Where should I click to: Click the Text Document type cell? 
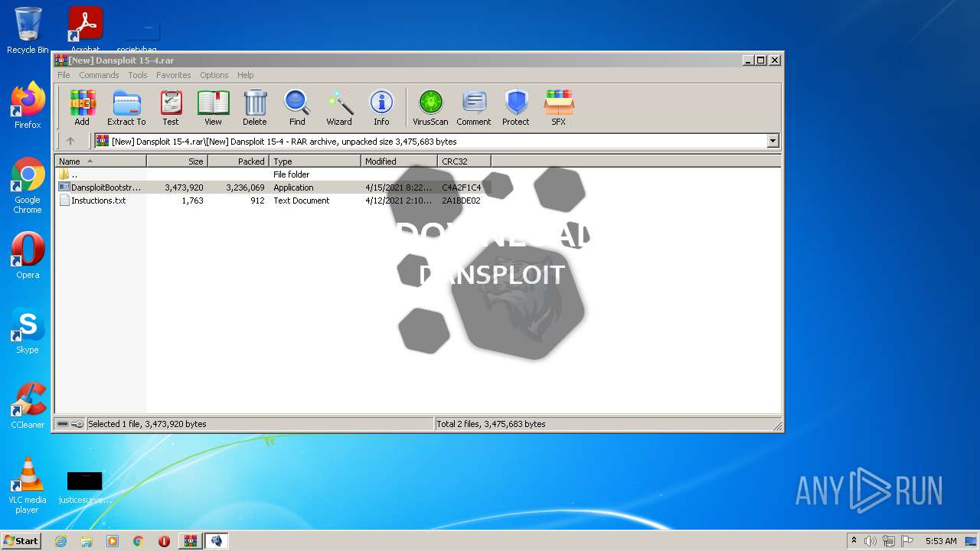[x=302, y=201]
